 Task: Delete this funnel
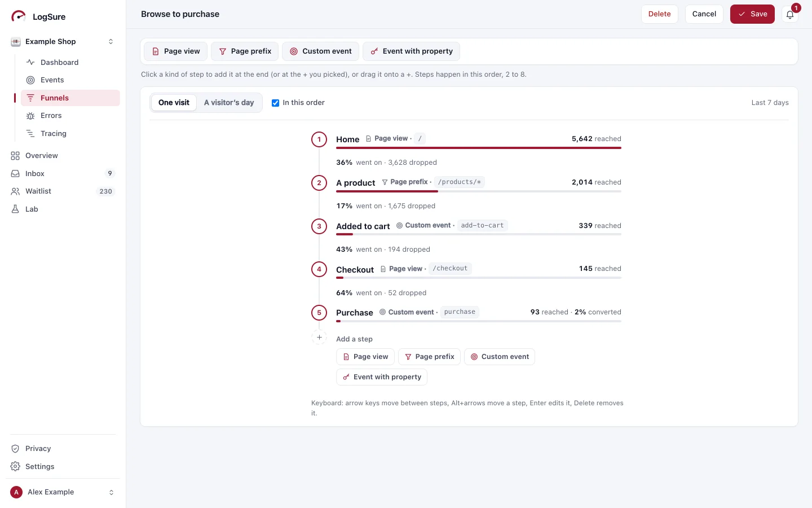[659, 14]
